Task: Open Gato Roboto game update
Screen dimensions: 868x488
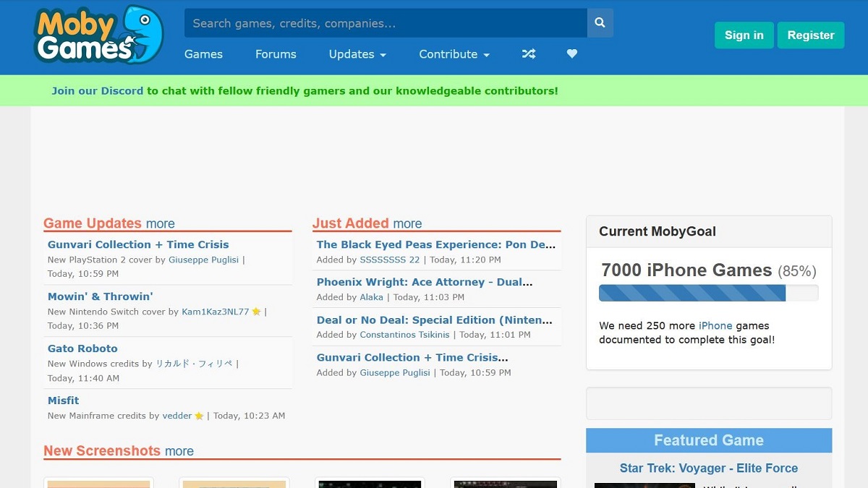Action: coord(82,348)
